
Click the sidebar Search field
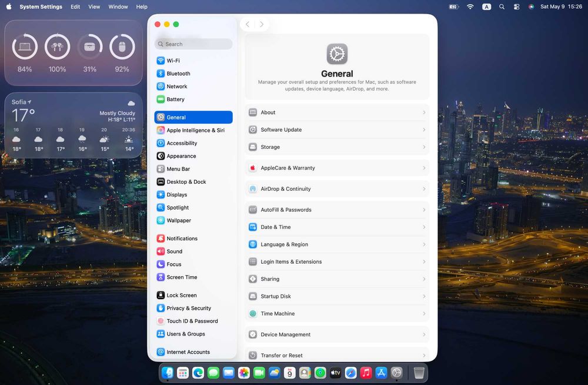[193, 44]
